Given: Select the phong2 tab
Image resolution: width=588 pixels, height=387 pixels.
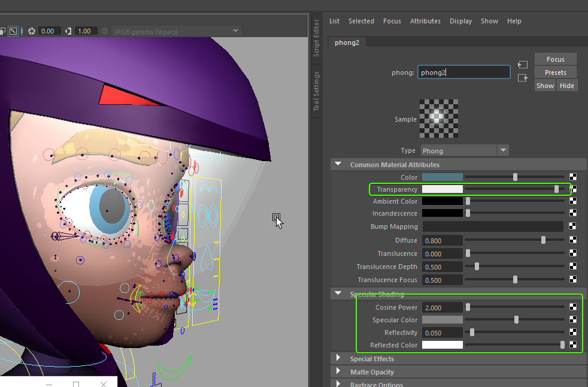Looking at the screenshot, I should (347, 43).
